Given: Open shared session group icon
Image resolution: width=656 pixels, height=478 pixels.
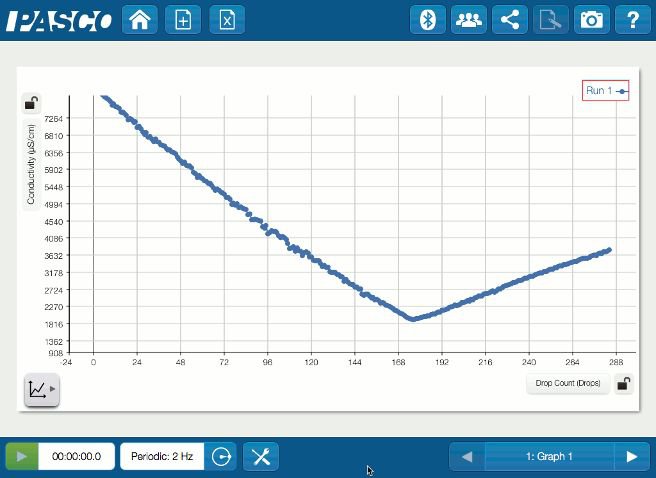Looking at the screenshot, I should (x=468, y=20).
